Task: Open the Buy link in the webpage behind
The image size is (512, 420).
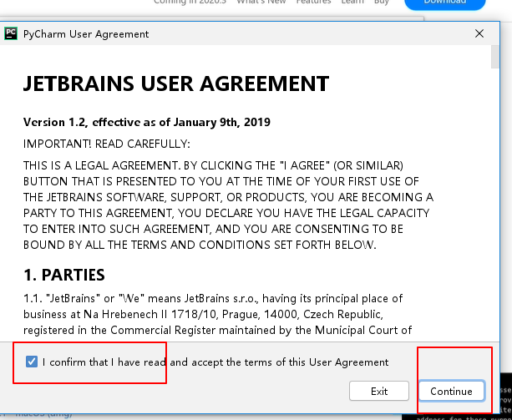Action: coord(382,2)
